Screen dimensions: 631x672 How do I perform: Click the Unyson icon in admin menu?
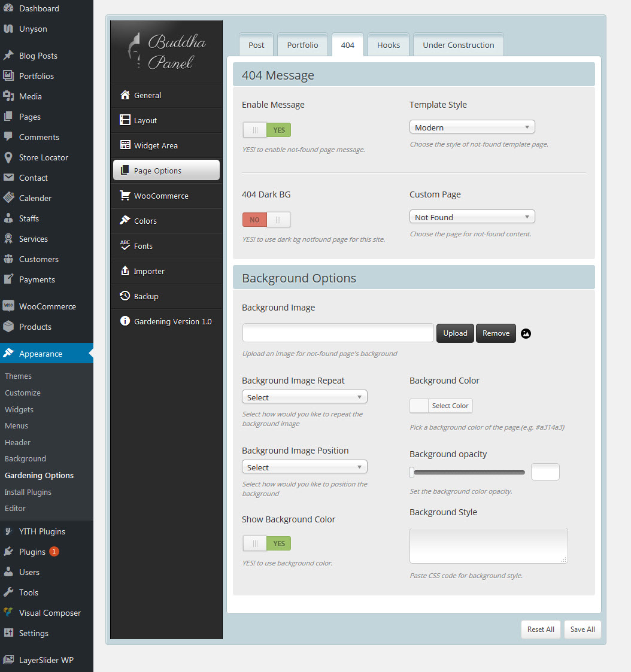pyautogui.click(x=8, y=29)
